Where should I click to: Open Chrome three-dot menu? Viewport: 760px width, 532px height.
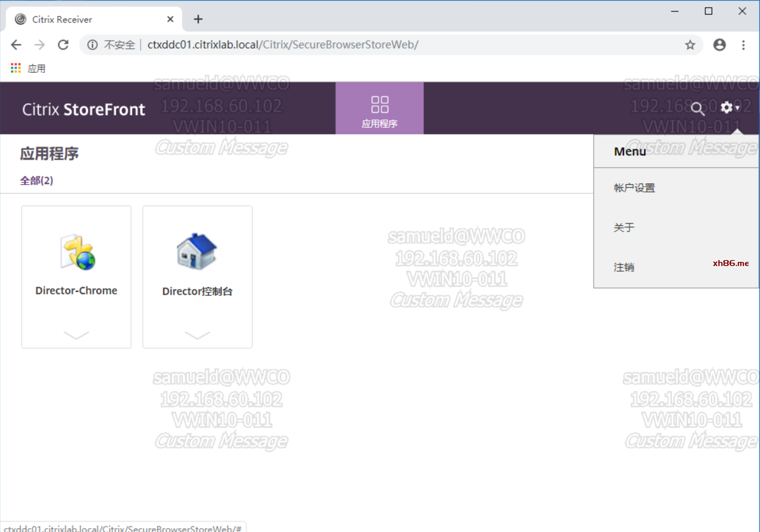click(743, 45)
